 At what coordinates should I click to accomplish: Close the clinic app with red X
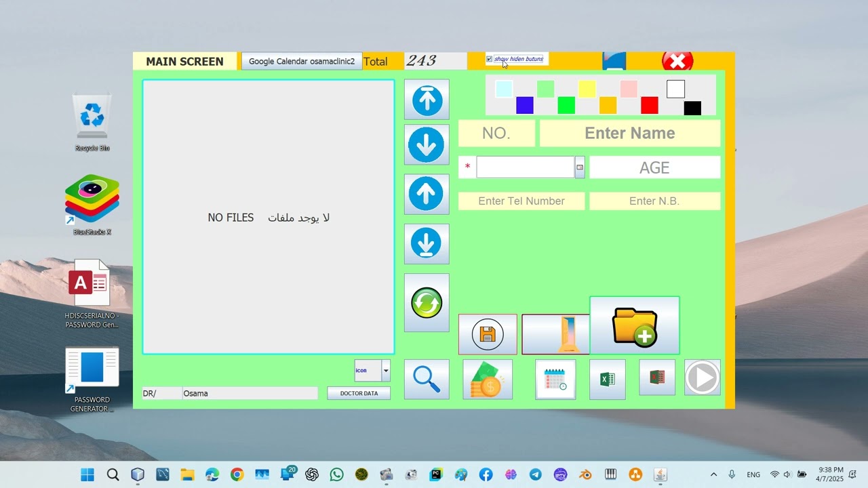677,61
